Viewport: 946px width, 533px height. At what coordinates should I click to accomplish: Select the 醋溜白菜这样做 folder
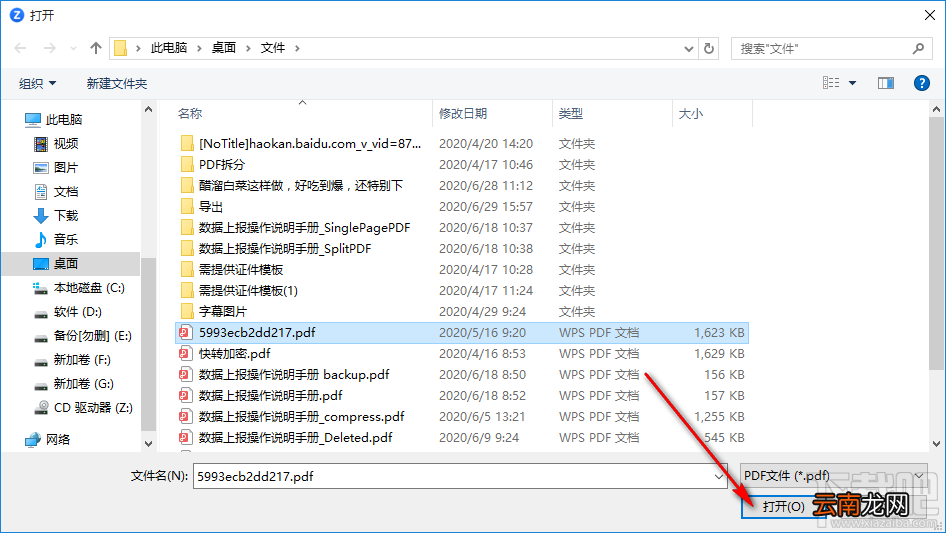coord(300,185)
